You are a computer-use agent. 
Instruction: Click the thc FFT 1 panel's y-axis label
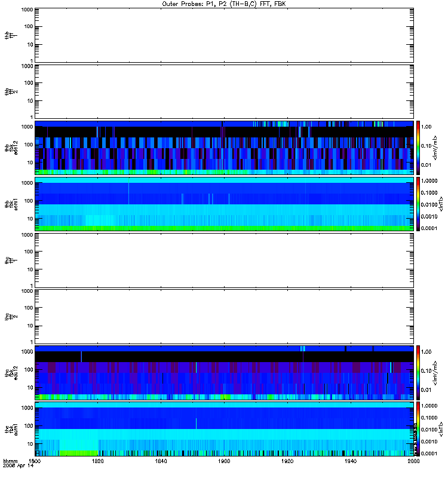[11, 261]
